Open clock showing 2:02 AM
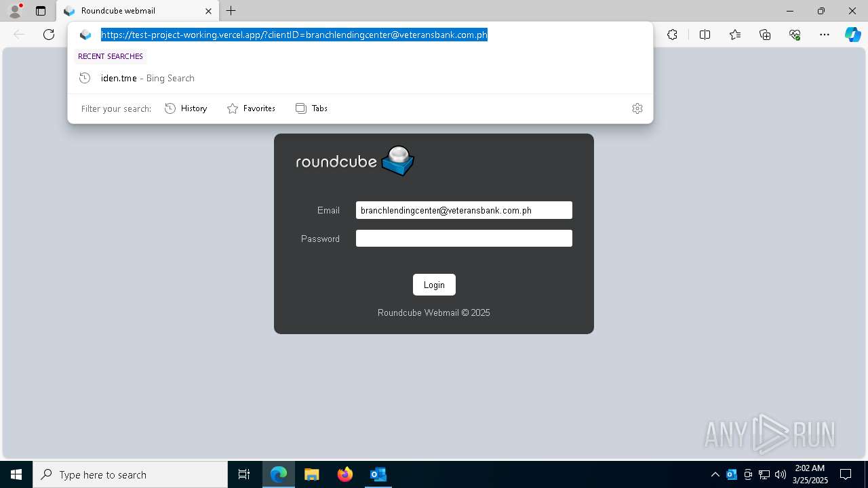The image size is (868, 488). coord(810,474)
